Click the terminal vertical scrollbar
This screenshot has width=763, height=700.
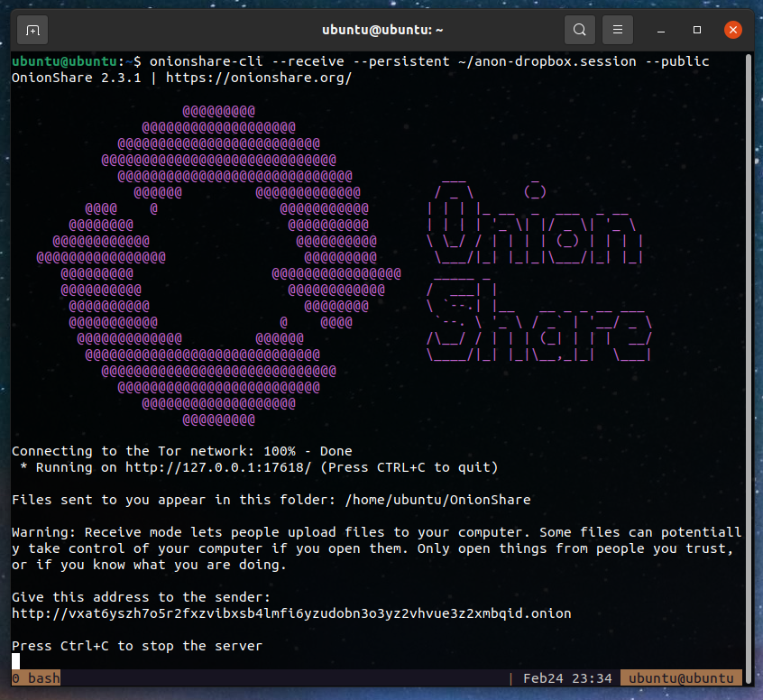pos(749,360)
